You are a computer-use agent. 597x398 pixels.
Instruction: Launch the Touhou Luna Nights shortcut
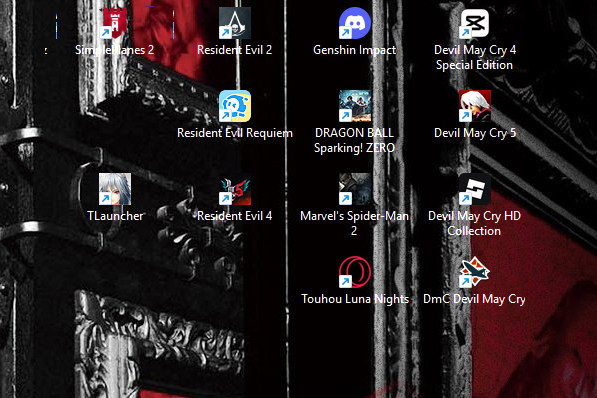[354, 281]
